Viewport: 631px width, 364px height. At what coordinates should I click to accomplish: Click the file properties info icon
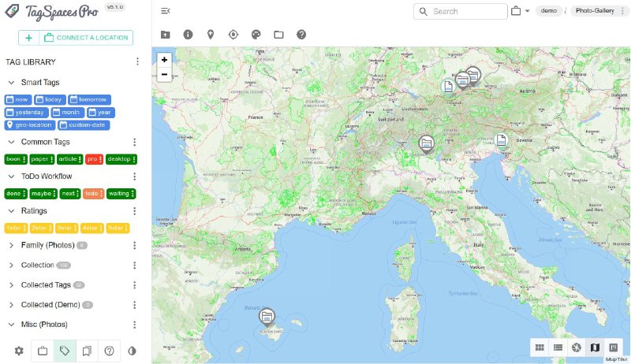click(188, 35)
